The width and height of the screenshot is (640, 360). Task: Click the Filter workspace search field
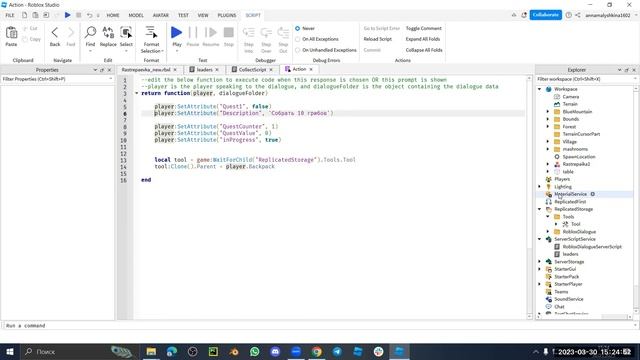pos(584,79)
